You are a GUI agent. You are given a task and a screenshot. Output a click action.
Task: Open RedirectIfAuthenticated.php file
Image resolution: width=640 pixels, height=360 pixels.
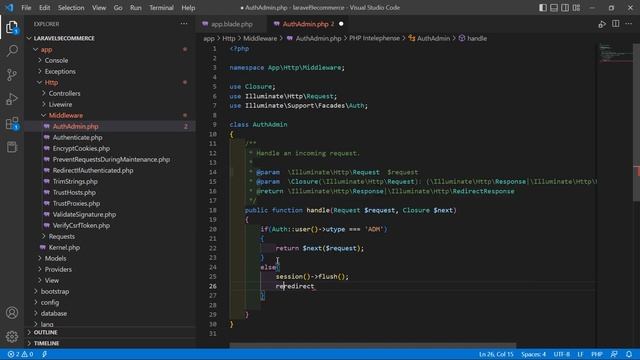coord(93,171)
